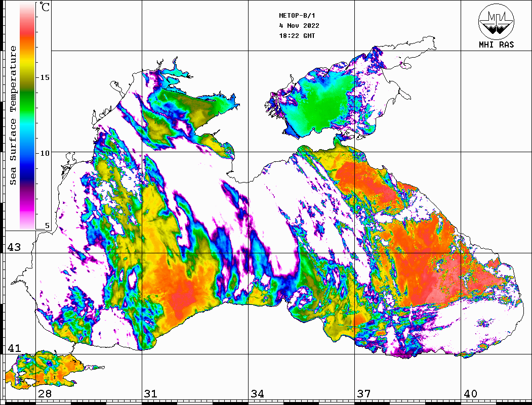Viewport: 532px width, 405px height.
Task: Click the green Sea of Azov region
Action: [320, 105]
